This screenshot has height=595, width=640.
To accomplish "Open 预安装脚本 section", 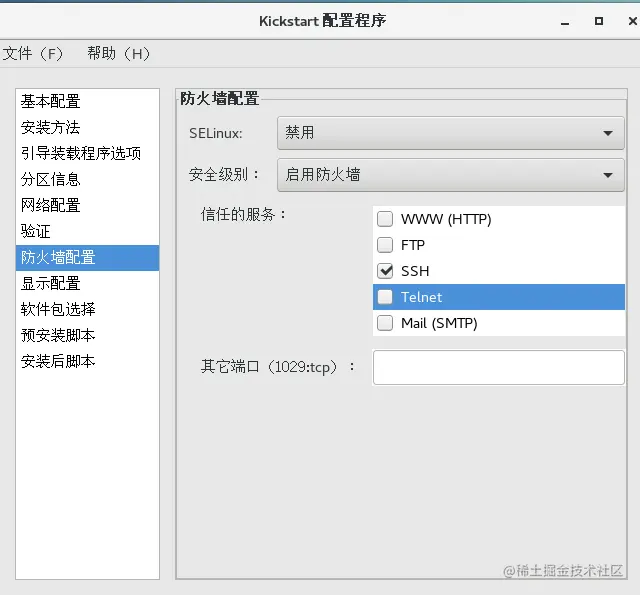I will tap(87, 335).
